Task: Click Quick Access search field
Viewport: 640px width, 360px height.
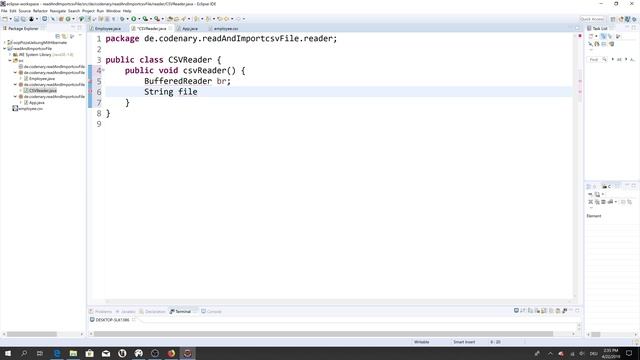Action: [x=592, y=19]
